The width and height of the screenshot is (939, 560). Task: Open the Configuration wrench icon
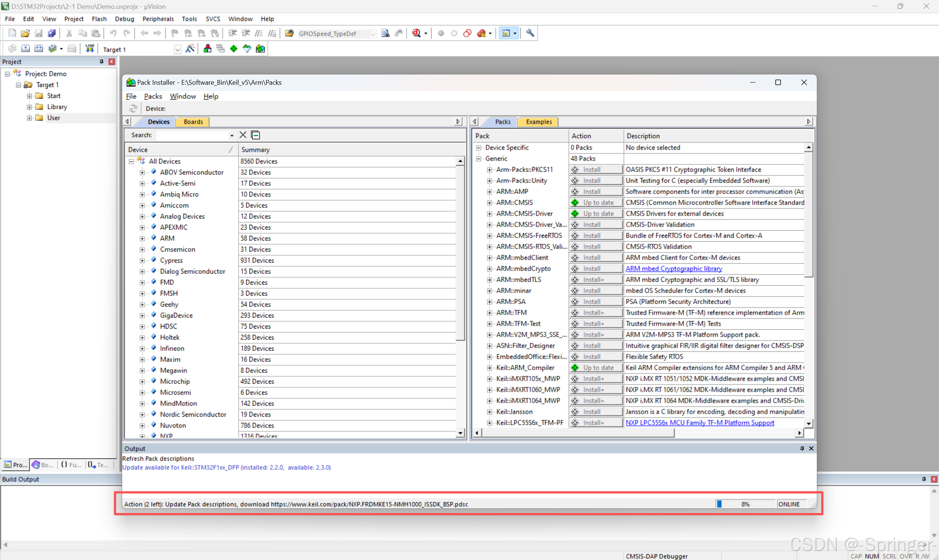coord(530,33)
